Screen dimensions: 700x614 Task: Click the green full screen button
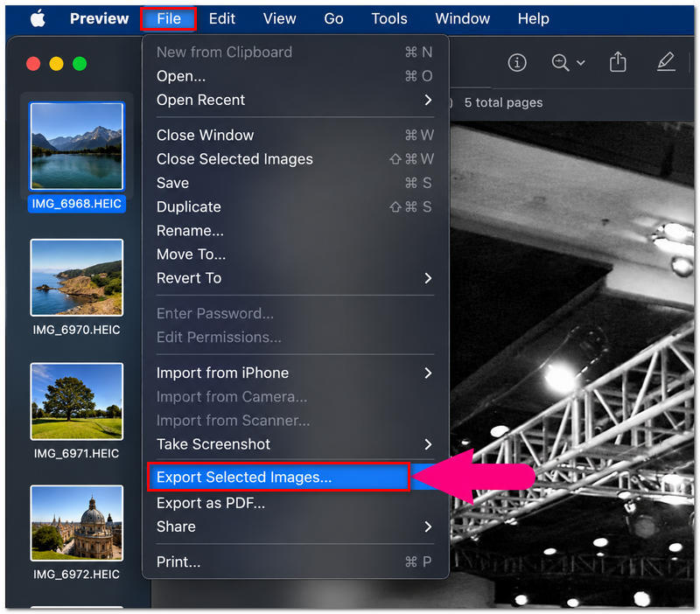(x=80, y=64)
